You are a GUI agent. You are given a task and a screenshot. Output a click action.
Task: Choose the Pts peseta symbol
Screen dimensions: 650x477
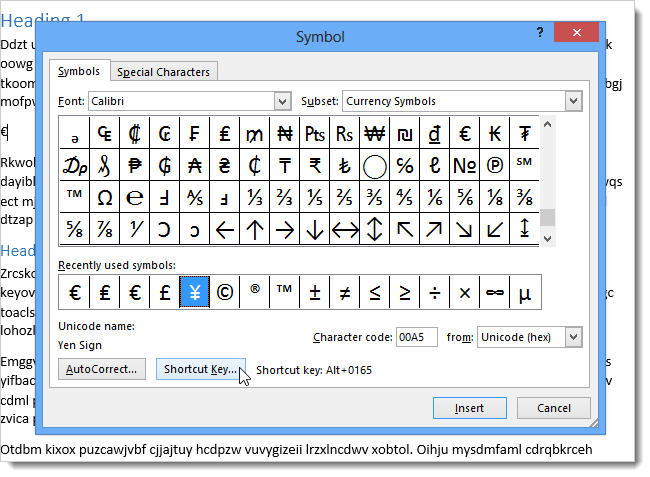click(x=315, y=133)
